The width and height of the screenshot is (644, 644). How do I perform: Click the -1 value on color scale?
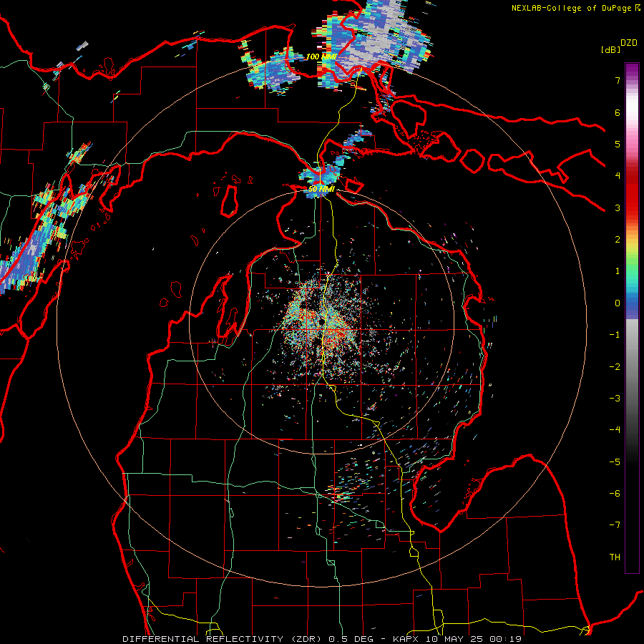pyautogui.click(x=615, y=335)
